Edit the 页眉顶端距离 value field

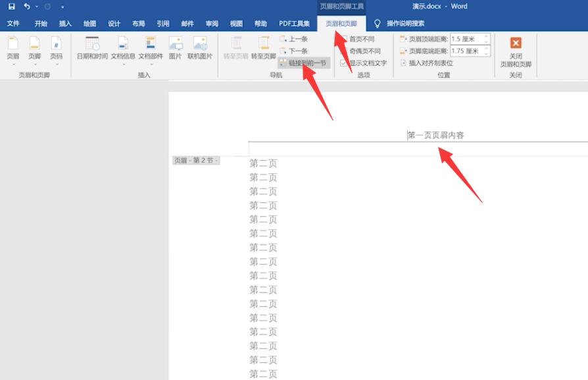coord(466,39)
